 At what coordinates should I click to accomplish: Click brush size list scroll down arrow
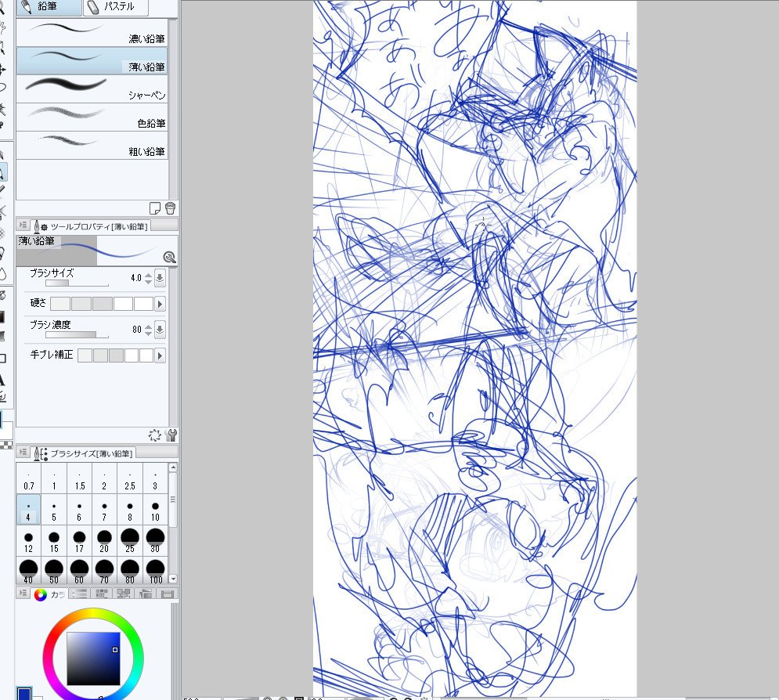click(x=173, y=579)
